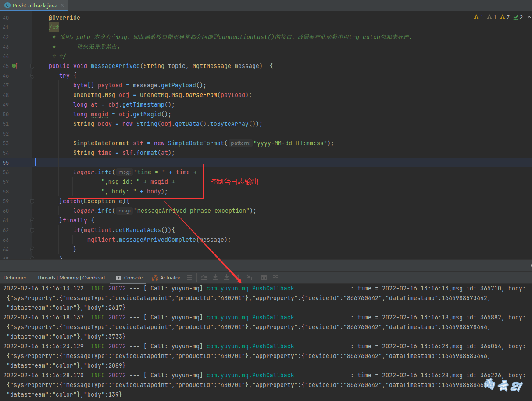Click the Java class icon on PushCallback.java tab
Screen dimensions: 532x401
coord(7,5)
